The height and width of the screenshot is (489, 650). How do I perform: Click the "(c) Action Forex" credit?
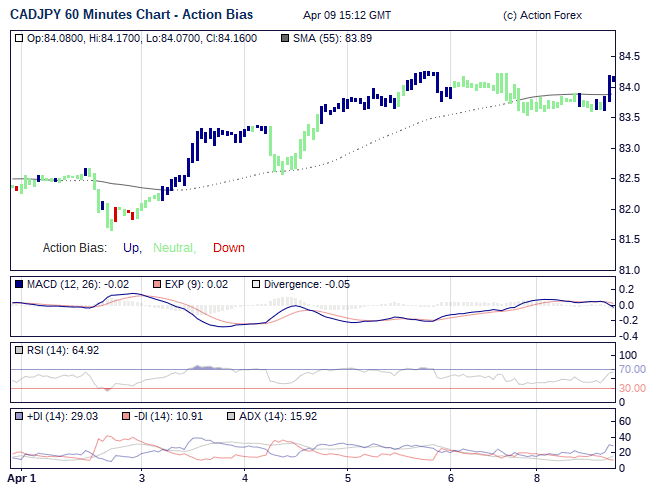542,15
